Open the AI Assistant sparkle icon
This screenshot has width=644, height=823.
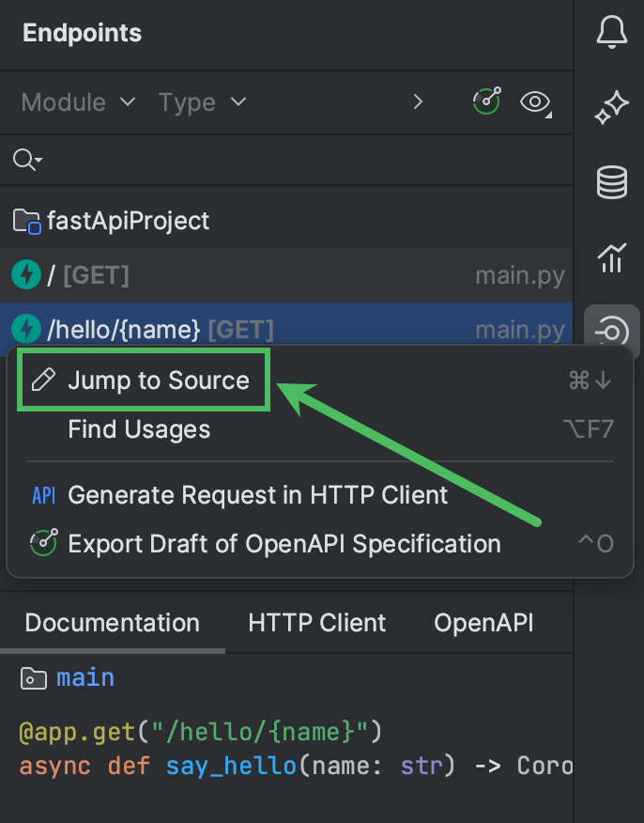611,106
